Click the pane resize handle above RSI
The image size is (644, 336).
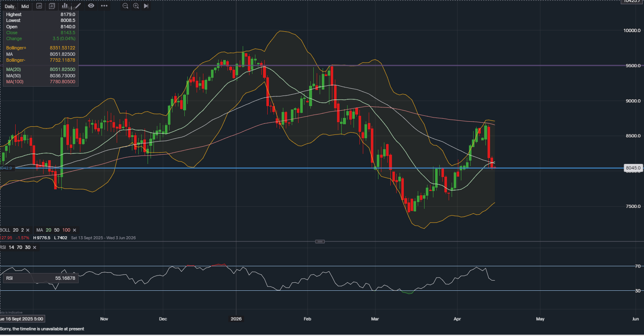[x=320, y=241]
